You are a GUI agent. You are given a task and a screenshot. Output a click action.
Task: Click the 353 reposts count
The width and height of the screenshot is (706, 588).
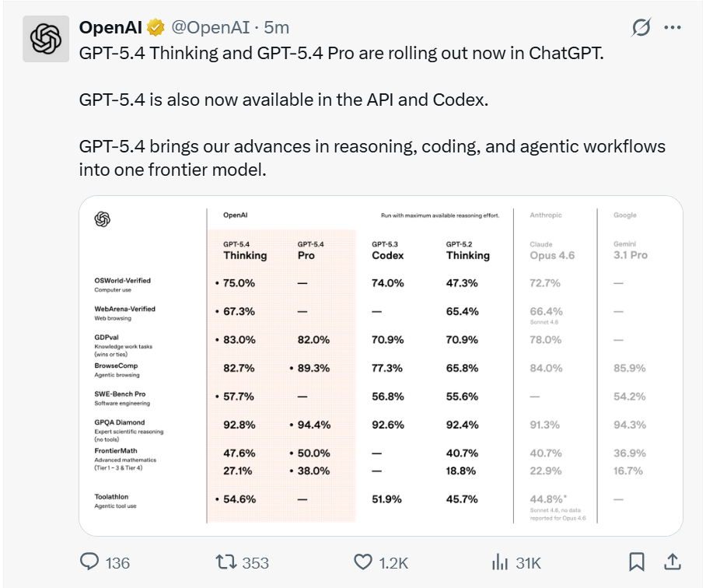point(255,562)
